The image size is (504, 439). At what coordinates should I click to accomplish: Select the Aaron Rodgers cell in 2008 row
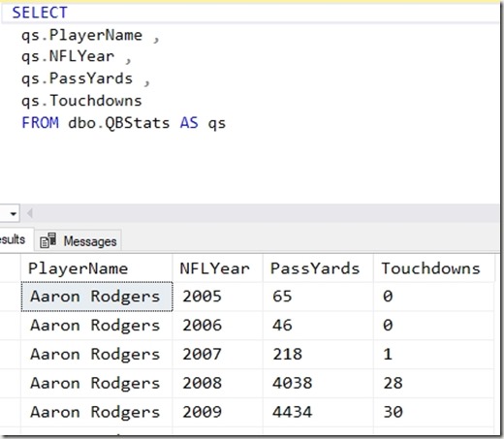[97, 384]
